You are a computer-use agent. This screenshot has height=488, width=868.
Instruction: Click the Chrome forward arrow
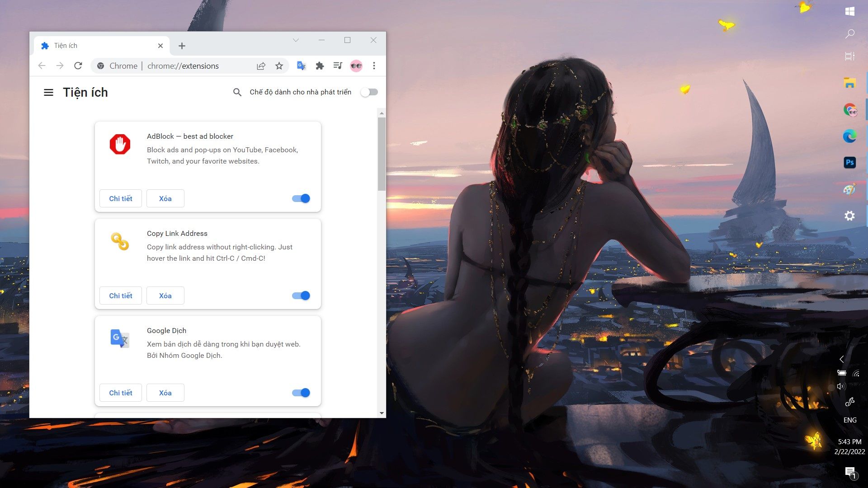click(60, 66)
